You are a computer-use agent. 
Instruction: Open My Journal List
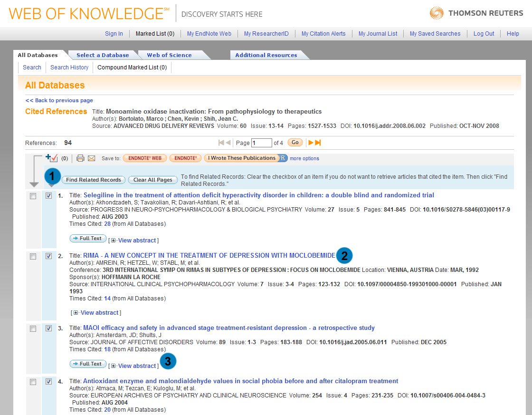[x=378, y=34]
